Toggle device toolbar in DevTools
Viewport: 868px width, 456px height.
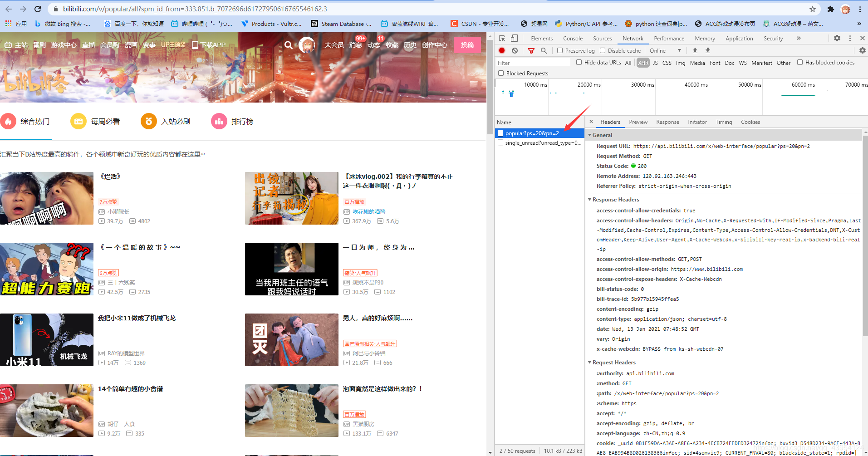[514, 39]
